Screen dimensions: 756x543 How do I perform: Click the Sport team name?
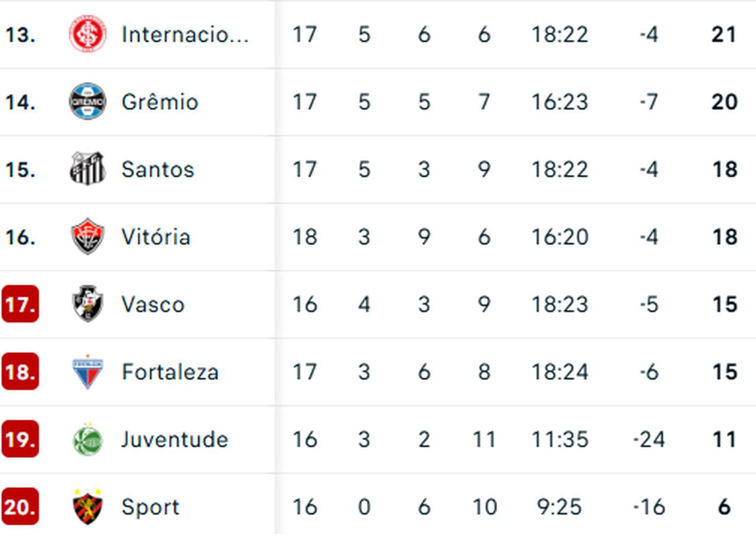point(150,507)
